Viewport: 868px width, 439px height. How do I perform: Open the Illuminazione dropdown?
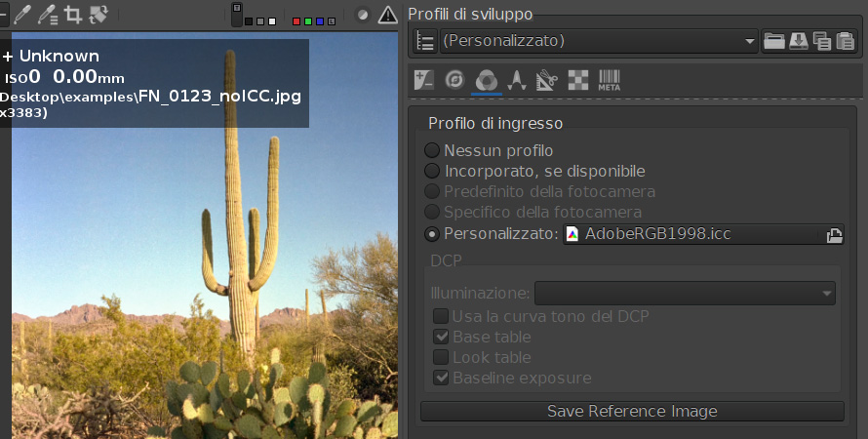[685, 293]
